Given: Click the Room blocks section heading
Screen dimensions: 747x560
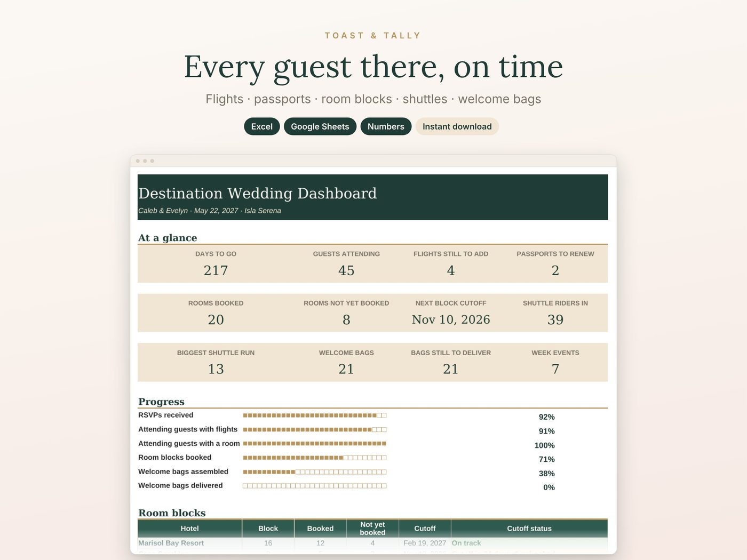Looking at the screenshot, I should tap(172, 513).
